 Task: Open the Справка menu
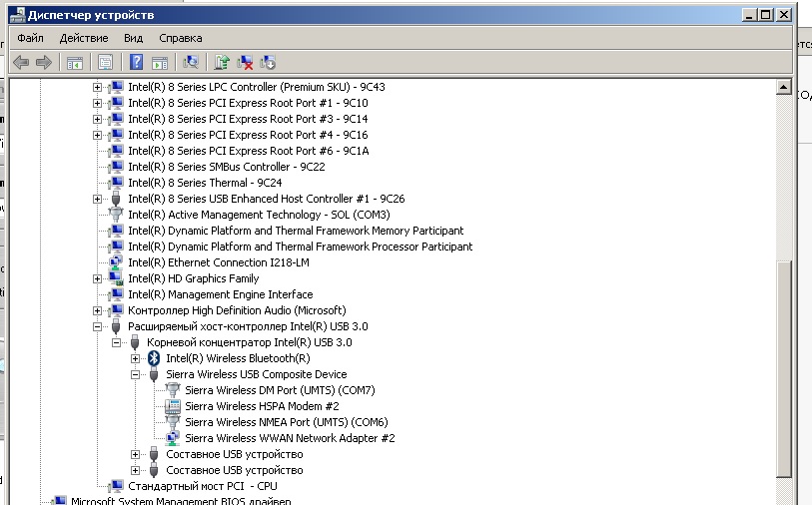(x=180, y=38)
